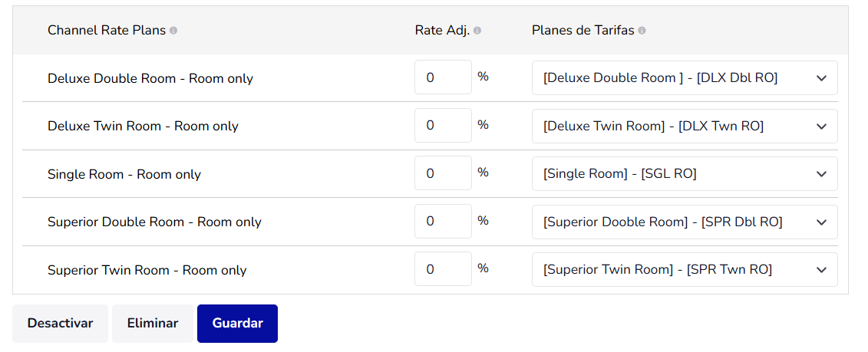Click info icon beside Rate Adj. header
868x352 pixels.
tap(477, 31)
